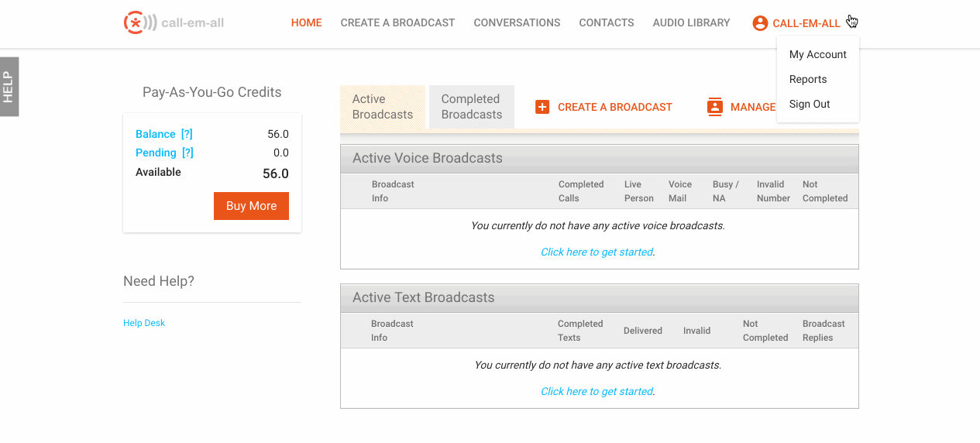Click the Completed Calls column header

pyautogui.click(x=581, y=191)
